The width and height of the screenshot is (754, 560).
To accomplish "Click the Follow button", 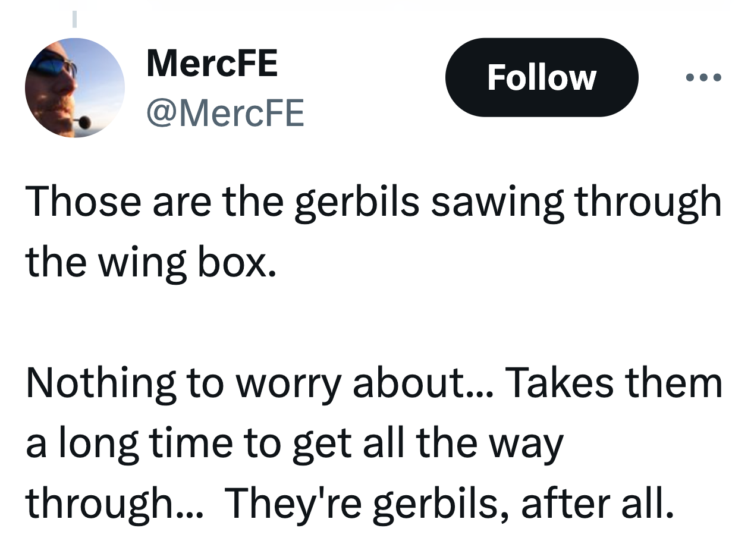I will (541, 77).
